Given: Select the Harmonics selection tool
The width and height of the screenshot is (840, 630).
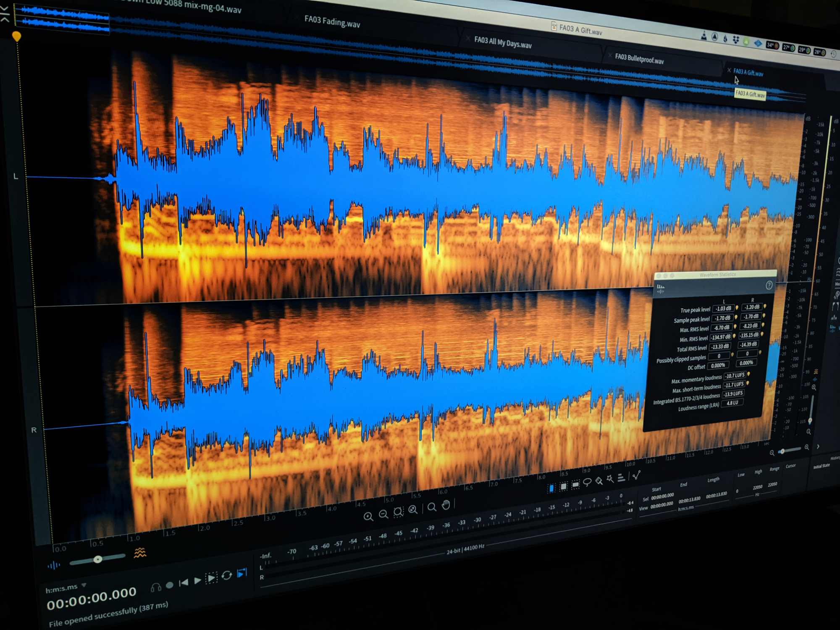Looking at the screenshot, I should (x=621, y=477).
